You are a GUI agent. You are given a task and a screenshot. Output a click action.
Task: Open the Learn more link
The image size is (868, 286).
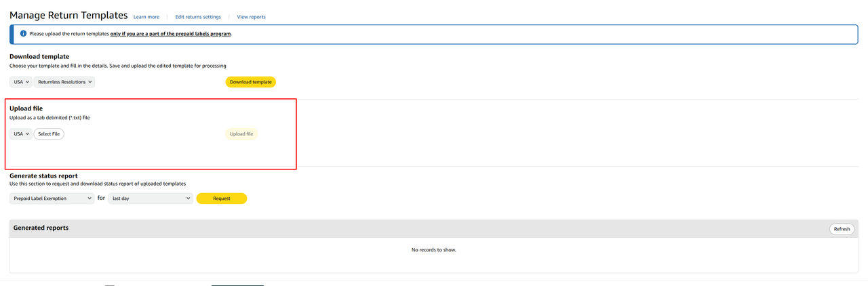pyautogui.click(x=146, y=17)
